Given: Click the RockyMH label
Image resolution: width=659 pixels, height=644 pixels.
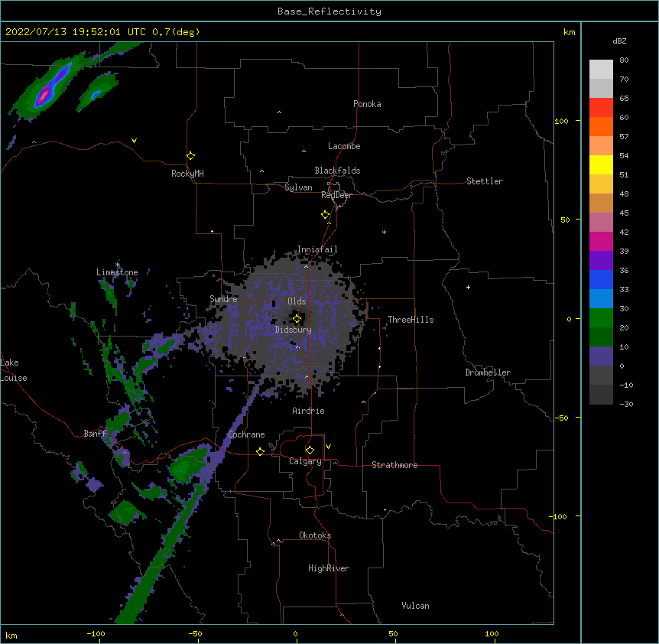Looking at the screenshot, I should coord(187,174).
